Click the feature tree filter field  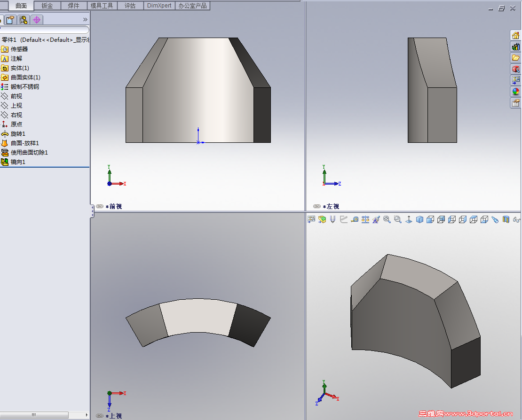click(45, 30)
